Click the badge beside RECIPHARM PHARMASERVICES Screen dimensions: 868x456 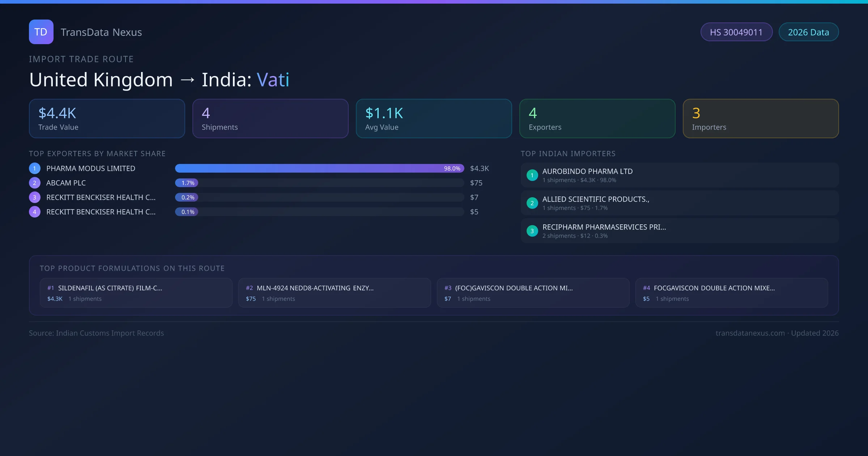pos(532,231)
